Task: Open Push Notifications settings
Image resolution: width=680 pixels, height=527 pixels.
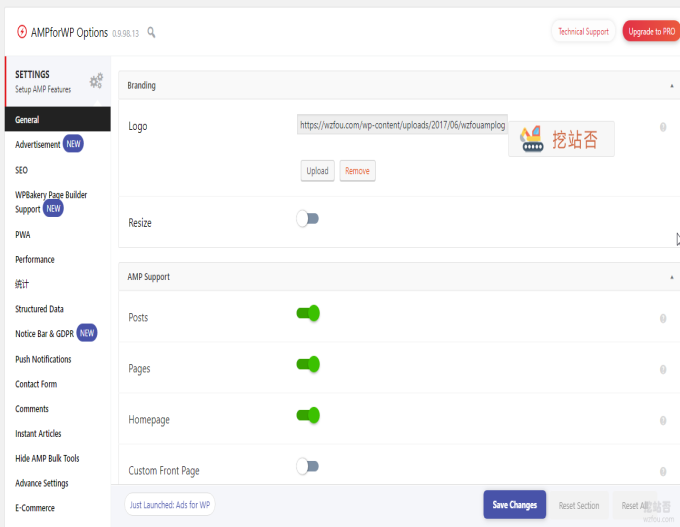Action: tap(43, 359)
